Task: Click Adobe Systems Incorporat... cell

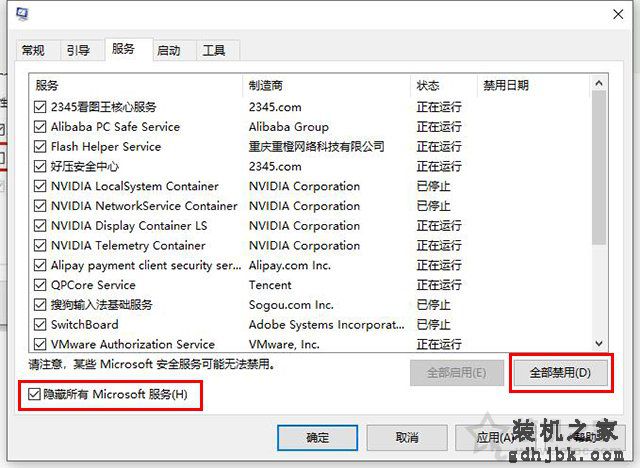Action: [327, 325]
